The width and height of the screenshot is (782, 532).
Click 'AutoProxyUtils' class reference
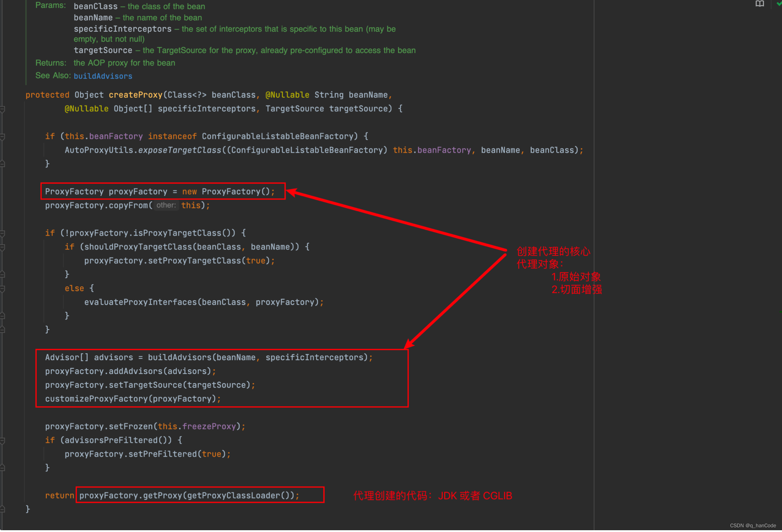(99, 150)
